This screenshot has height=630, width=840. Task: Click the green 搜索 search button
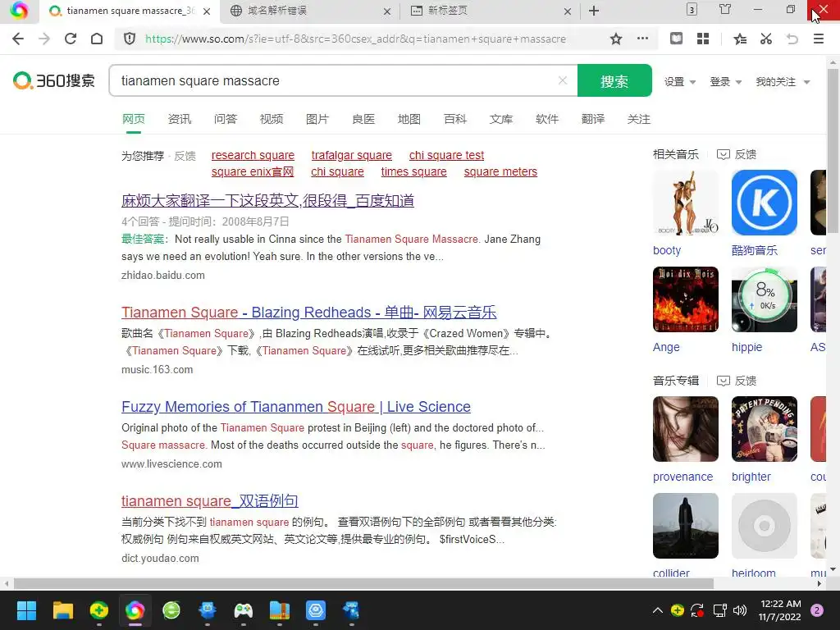coord(614,80)
